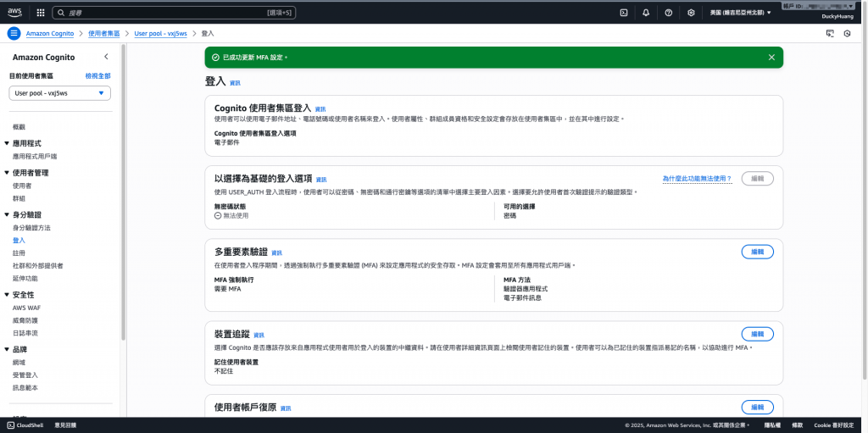The height and width of the screenshot is (433, 868).
Task: Open 使用者 in sidebar
Action: (x=22, y=186)
